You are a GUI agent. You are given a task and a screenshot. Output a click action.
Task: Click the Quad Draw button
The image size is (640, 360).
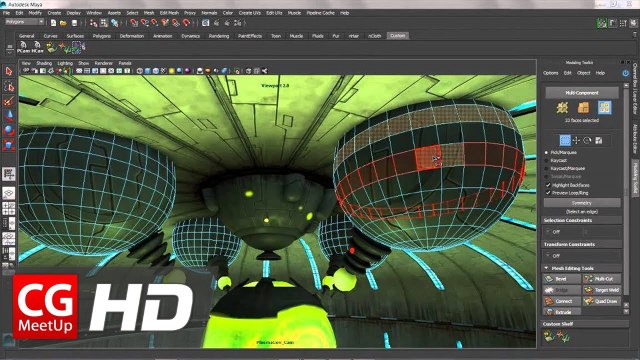click(x=601, y=301)
